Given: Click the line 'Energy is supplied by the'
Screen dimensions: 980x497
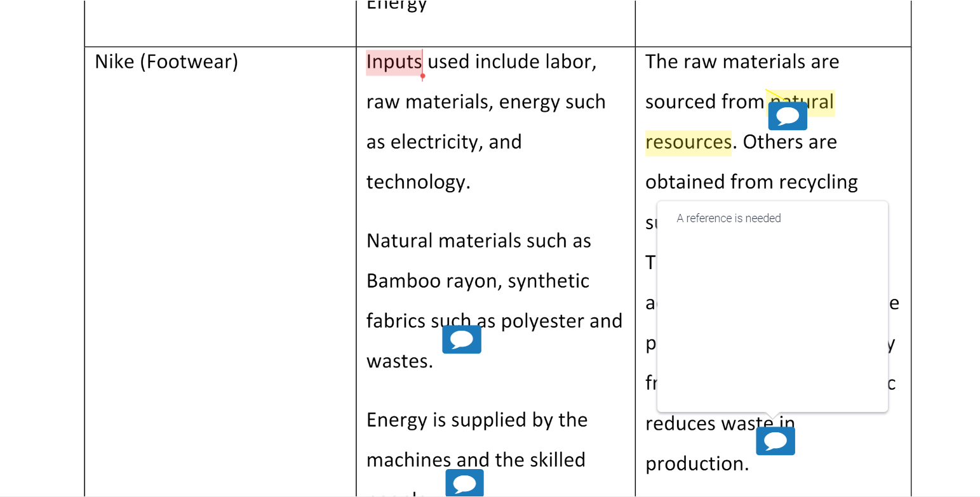Looking at the screenshot, I should 477,420.
